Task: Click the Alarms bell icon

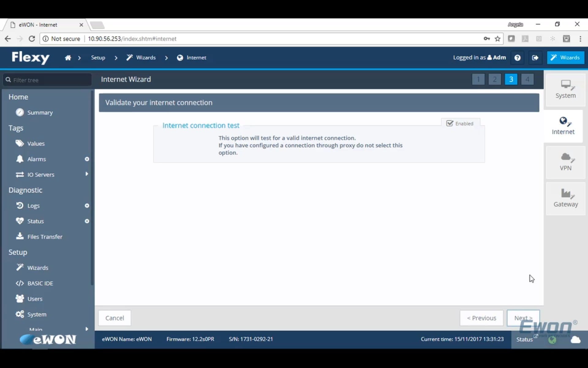Action: (x=20, y=159)
